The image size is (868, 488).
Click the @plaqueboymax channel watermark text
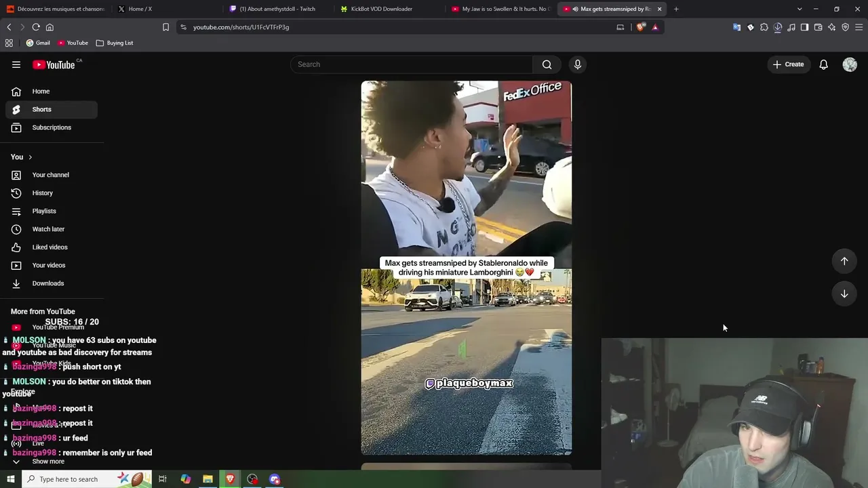(x=469, y=384)
